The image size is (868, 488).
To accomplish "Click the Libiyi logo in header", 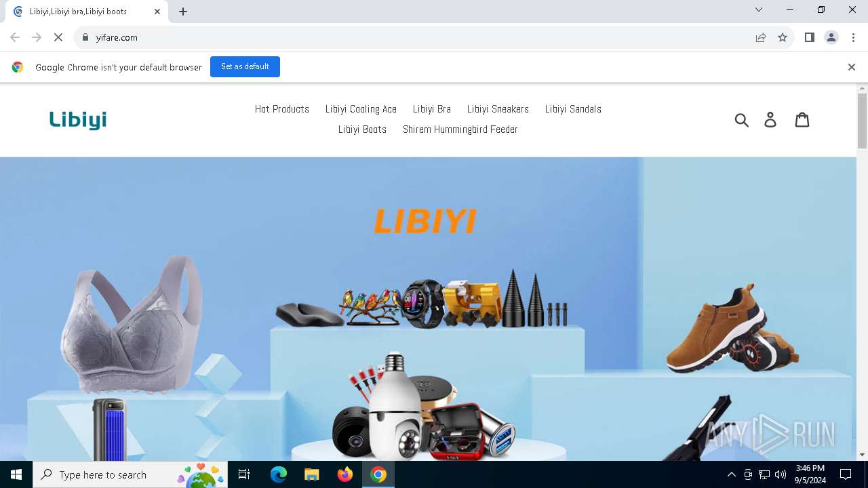I will [78, 120].
